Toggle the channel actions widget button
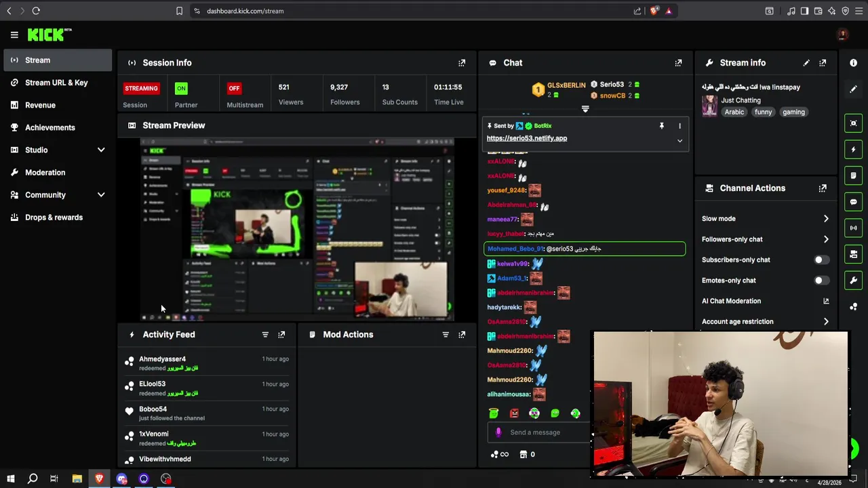The image size is (868, 488). pyautogui.click(x=853, y=254)
